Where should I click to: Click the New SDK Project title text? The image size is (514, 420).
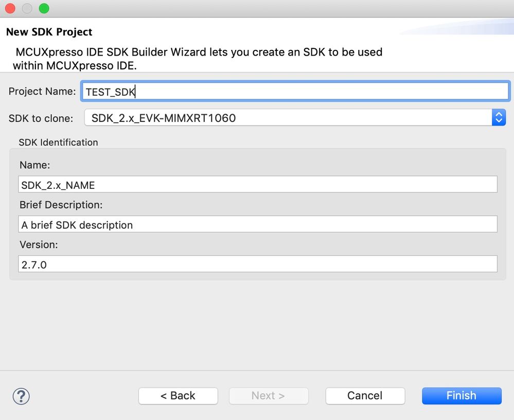tap(49, 32)
